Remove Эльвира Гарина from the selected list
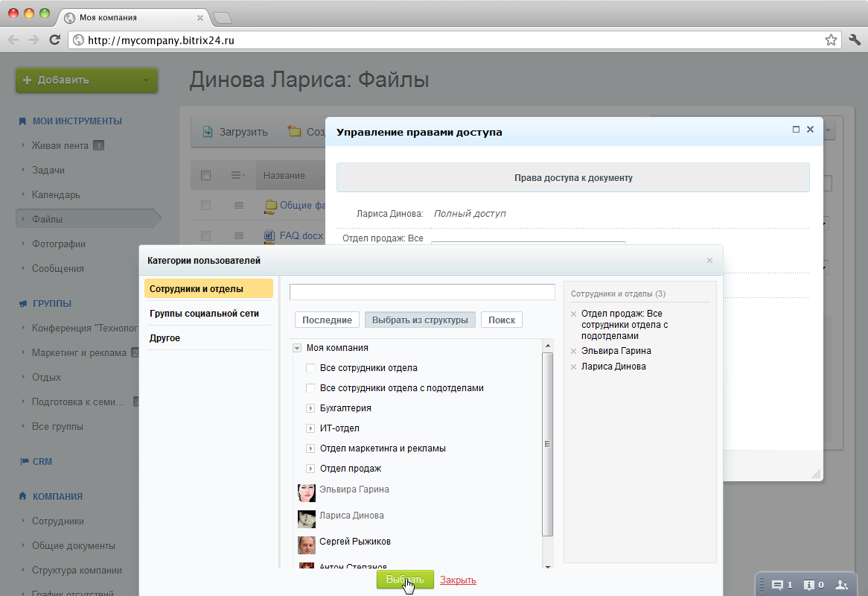Viewport: 868px width, 596px height. coord(573,351)
